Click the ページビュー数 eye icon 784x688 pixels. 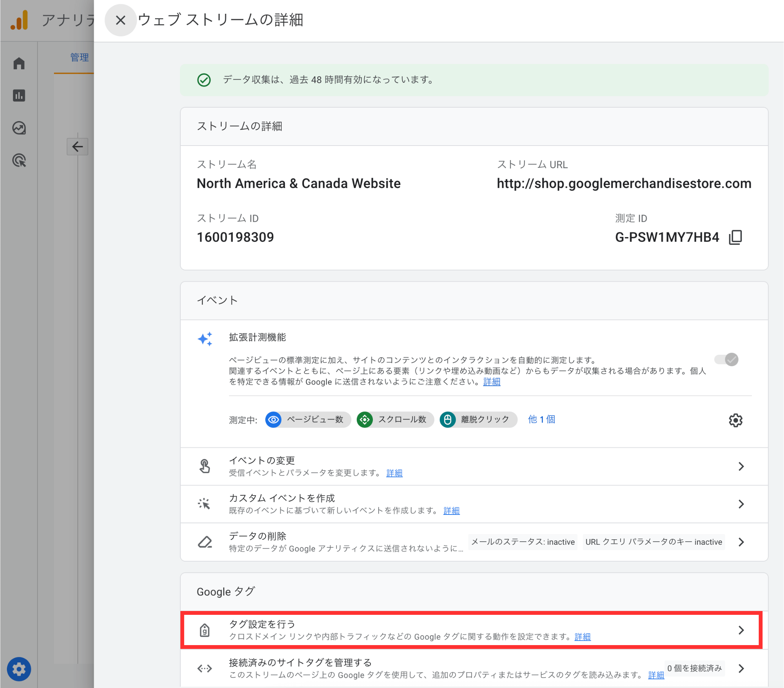[273, 419]
